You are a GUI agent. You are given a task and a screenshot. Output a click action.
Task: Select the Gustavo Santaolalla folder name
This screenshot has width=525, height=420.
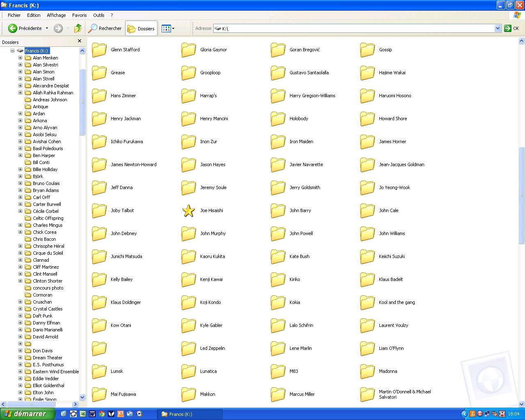tap(309, 73)
